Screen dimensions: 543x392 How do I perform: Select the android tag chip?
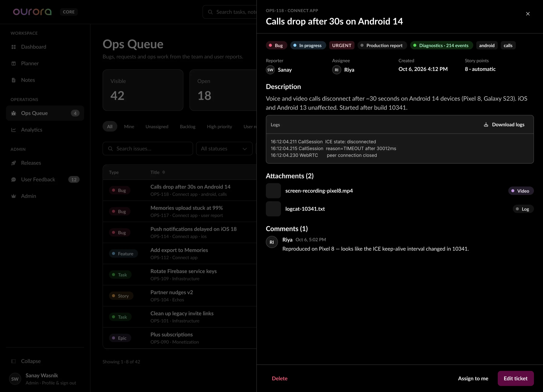point(487,45)
